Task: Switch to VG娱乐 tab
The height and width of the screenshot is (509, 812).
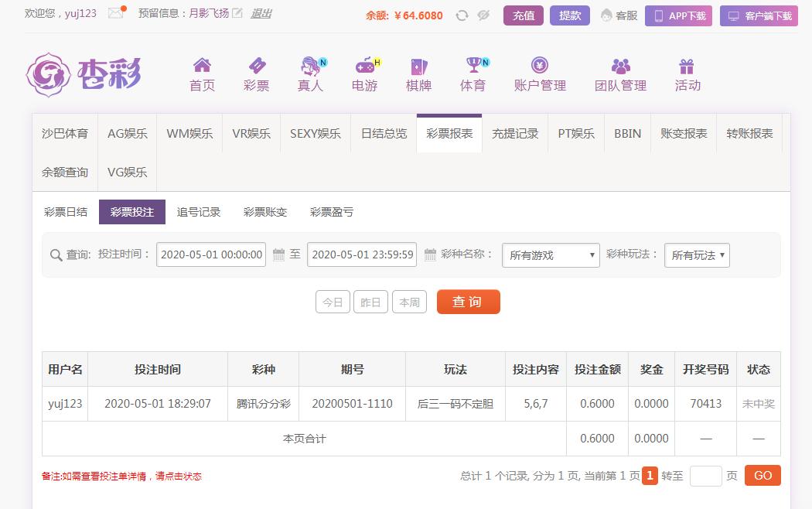Action: coord(128,172)
